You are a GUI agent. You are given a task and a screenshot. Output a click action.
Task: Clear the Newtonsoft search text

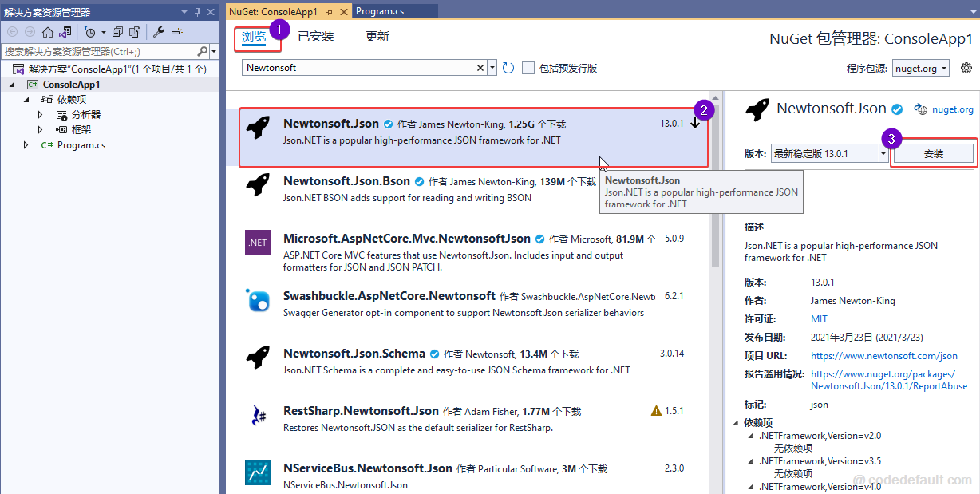pos(480,68)
